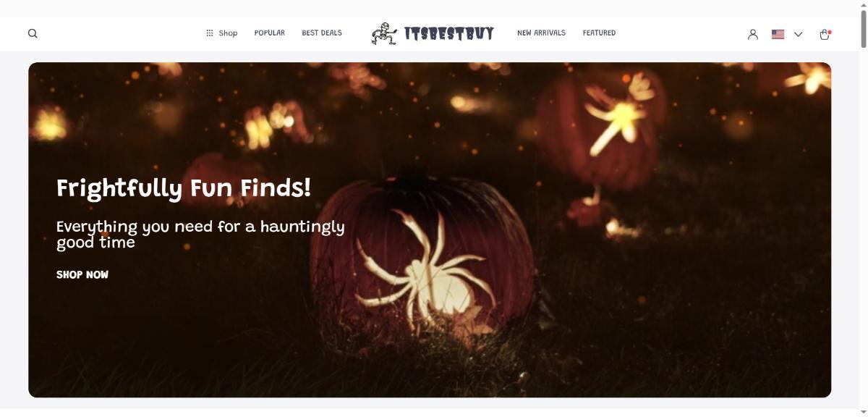Screen dimensions: 868x417
Task: Select the US flag icon
Action: pyautogui.click(x=778, y=34)
